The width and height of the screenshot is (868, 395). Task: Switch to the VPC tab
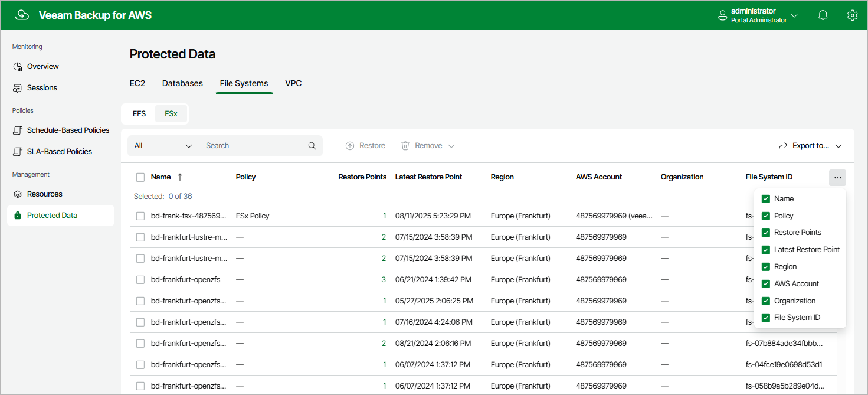[x=293, y=83]
